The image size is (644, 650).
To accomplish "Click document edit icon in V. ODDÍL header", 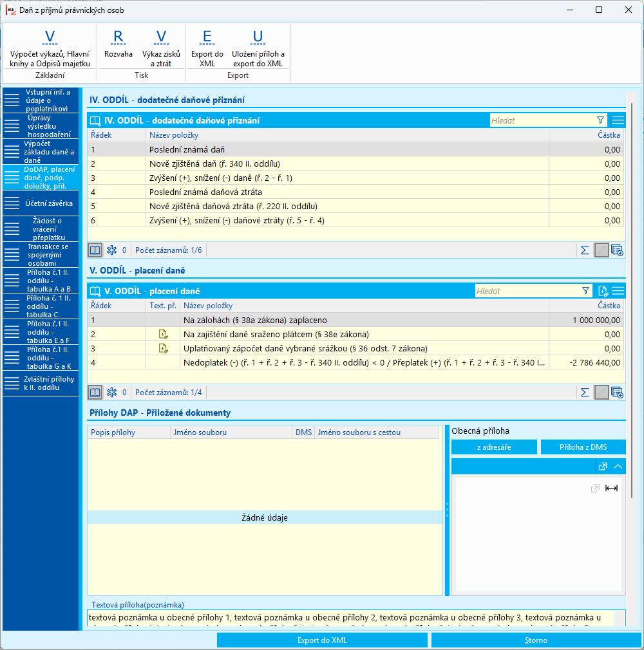I will tap(603, 291).
